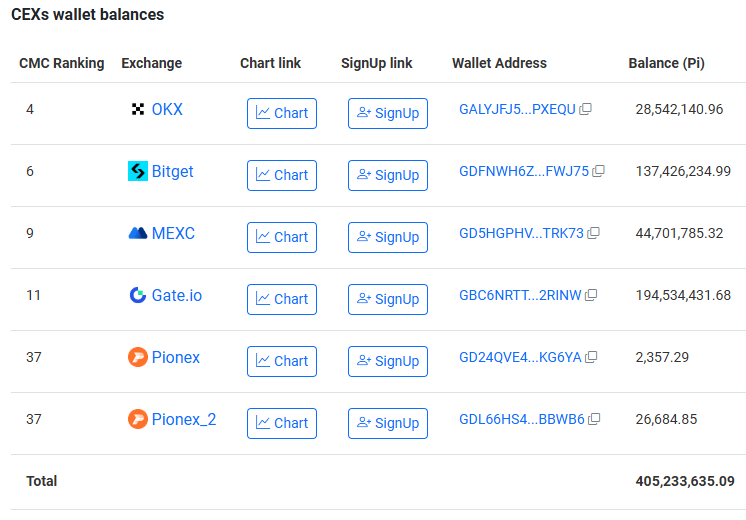This screenshot has width=746, height=520.
Task: Open the Chart button for Gate.io
Action: click(x=282, y=299)
